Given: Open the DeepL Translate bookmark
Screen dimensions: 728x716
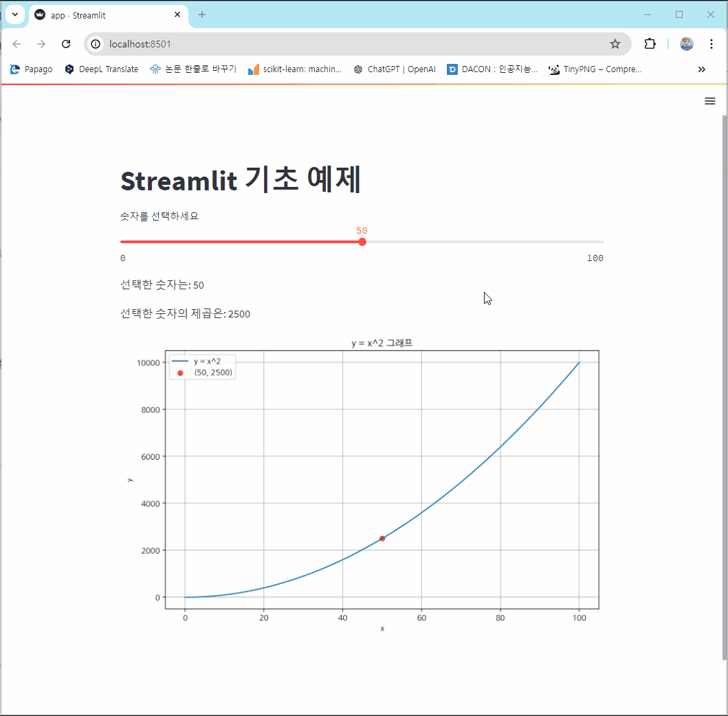Looking at the screenshot, I should [x=101, y=69].
